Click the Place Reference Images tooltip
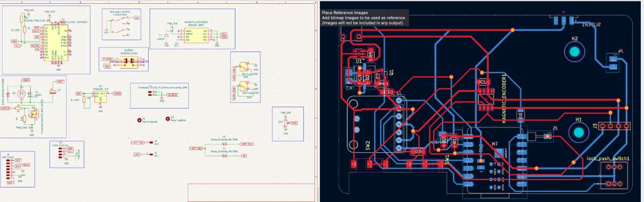 tap(364, 18)
